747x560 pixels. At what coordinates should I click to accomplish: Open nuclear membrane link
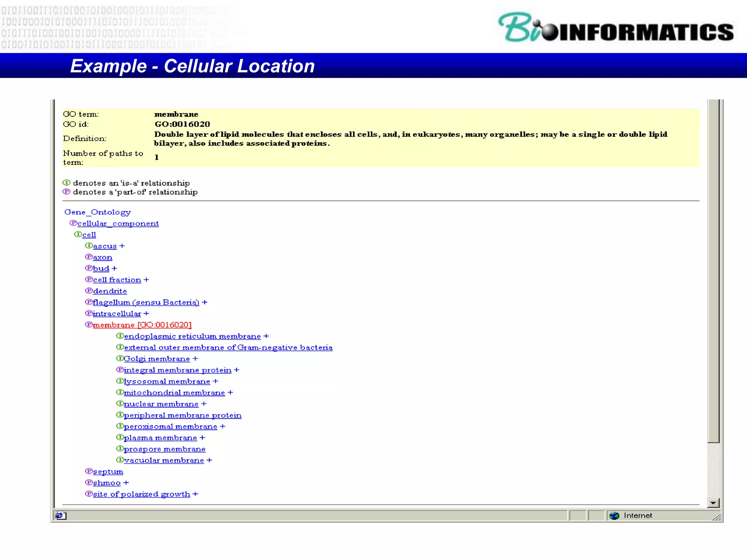[x=161, y=404]
